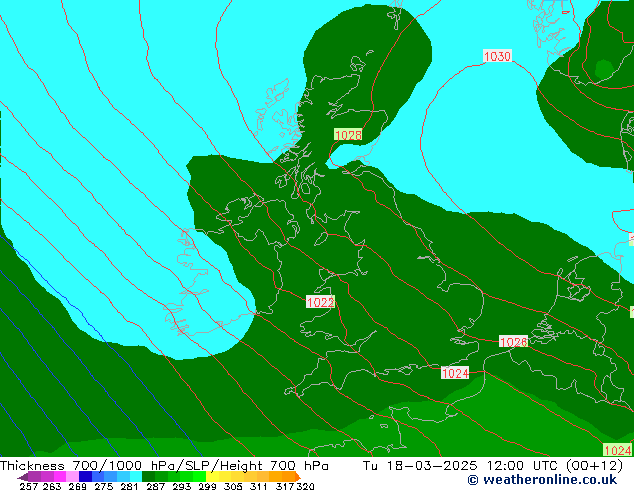This screenshot has width=634, height=490.
Task: Click the 263 legend value
Action: point(52,486)
